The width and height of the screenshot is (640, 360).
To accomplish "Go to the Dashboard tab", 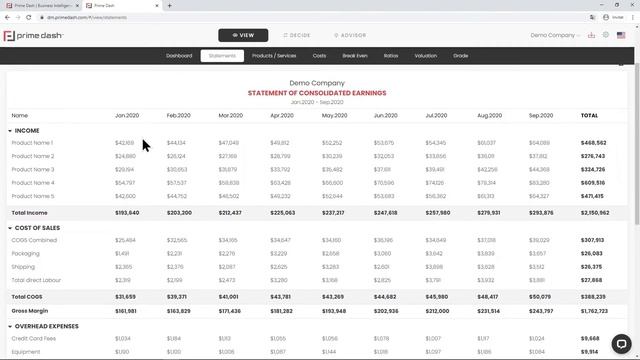I will point(179,56).
